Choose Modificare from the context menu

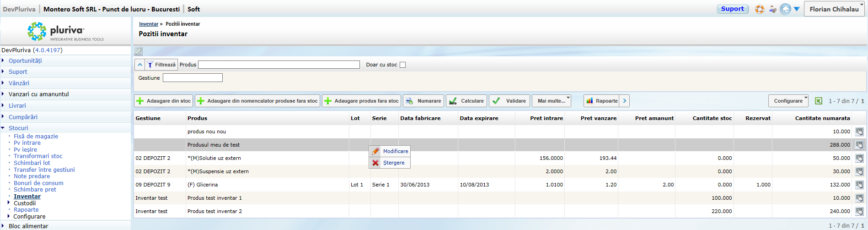[x=395, y=151]
